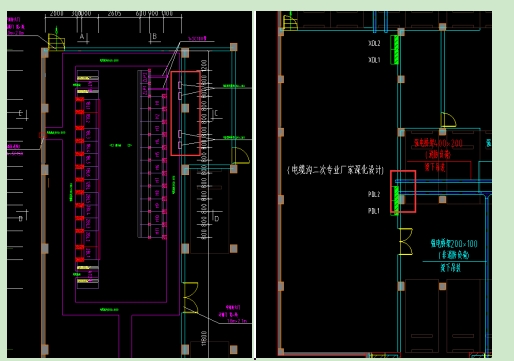Select the yellow door symbol below red rectangle
Viewport: 514px width, 361px height.
pos(240,156)
